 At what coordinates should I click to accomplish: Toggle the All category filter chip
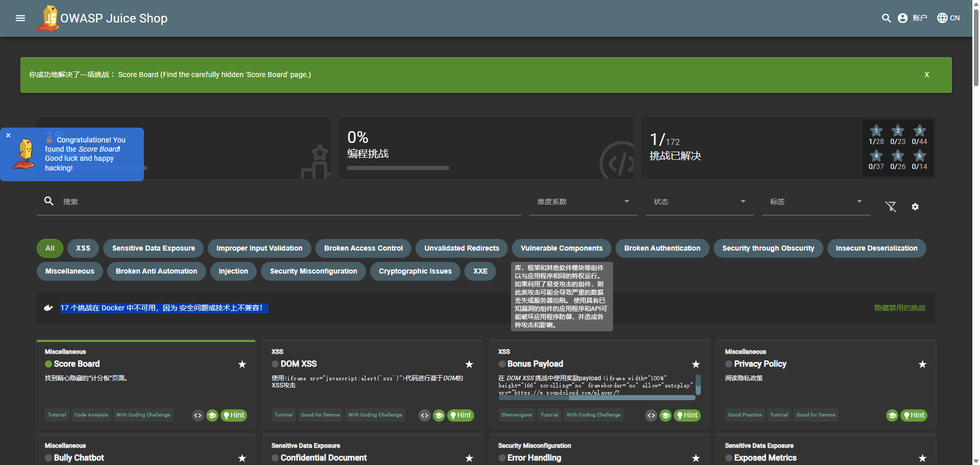[x=50, y=249]
